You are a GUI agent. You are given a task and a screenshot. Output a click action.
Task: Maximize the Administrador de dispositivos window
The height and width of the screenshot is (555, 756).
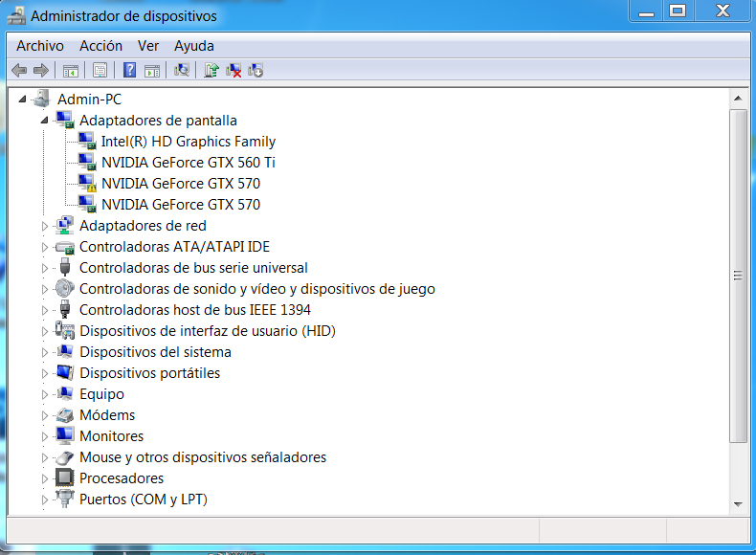point(678,11)
